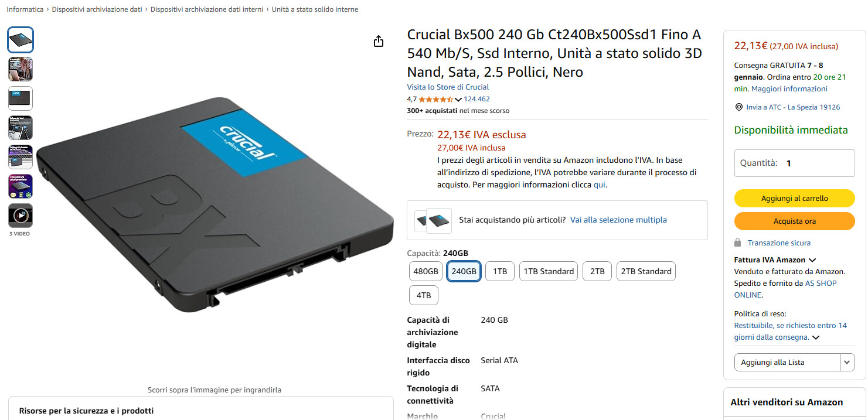This screenshot has height=420, width=868.
Task: Open Vai alla selezione multipla link
Action: [618, 220]
